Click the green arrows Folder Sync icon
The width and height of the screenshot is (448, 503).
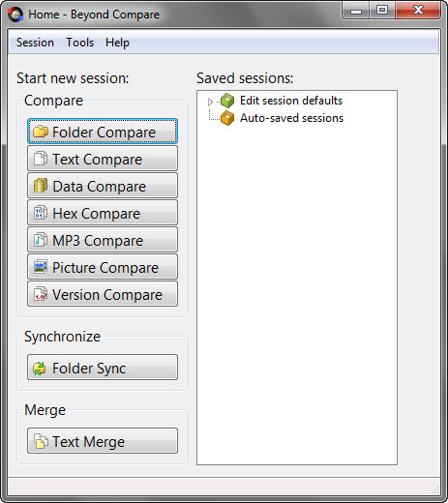pos(40,368)
